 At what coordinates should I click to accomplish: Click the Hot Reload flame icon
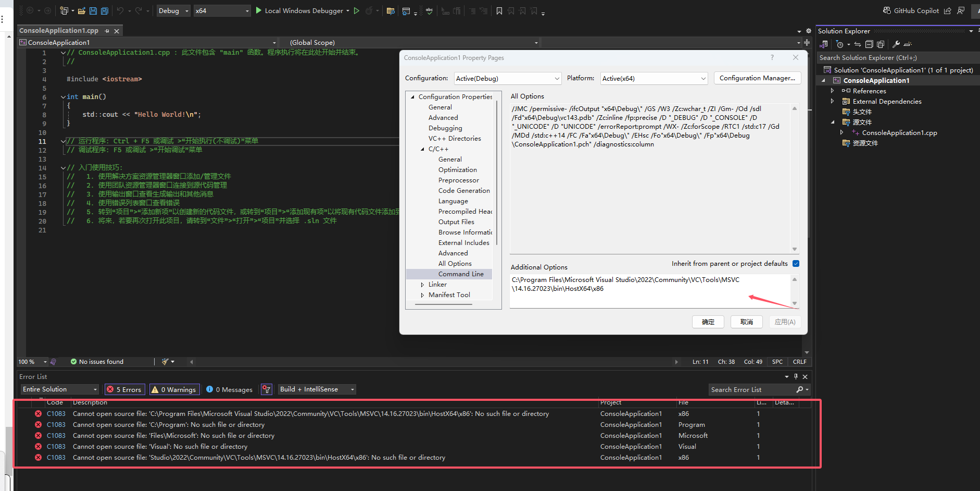[x=369, y=10]
